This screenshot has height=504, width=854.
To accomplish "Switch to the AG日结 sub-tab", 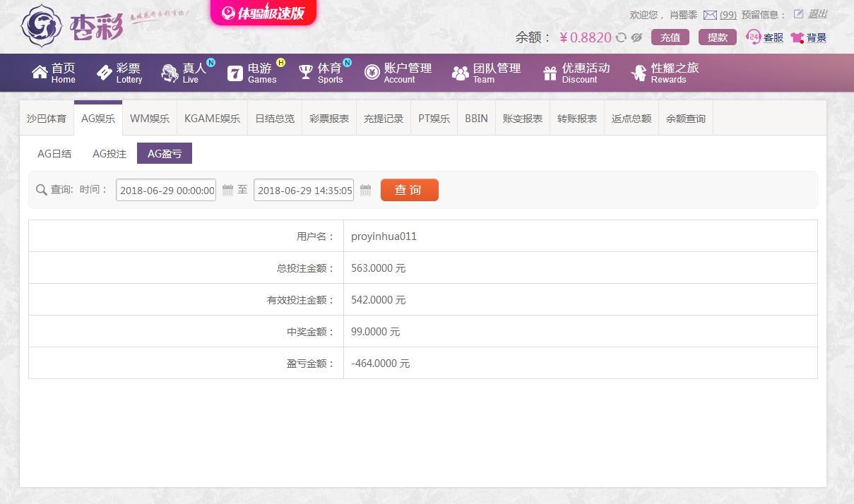I will (54, 154).
